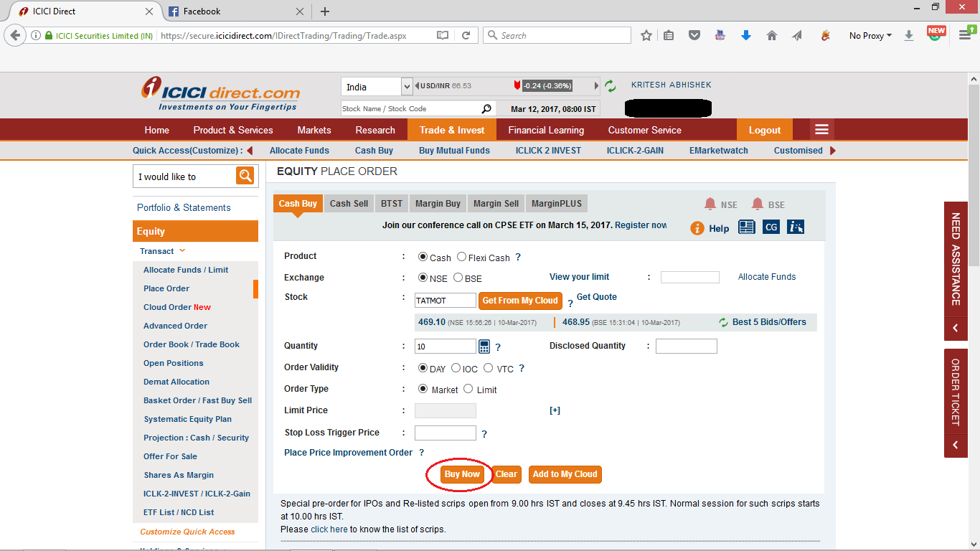Switch to the MarginPLUS tab
This screenshot has width=980, height=551.
click(557, 204)
